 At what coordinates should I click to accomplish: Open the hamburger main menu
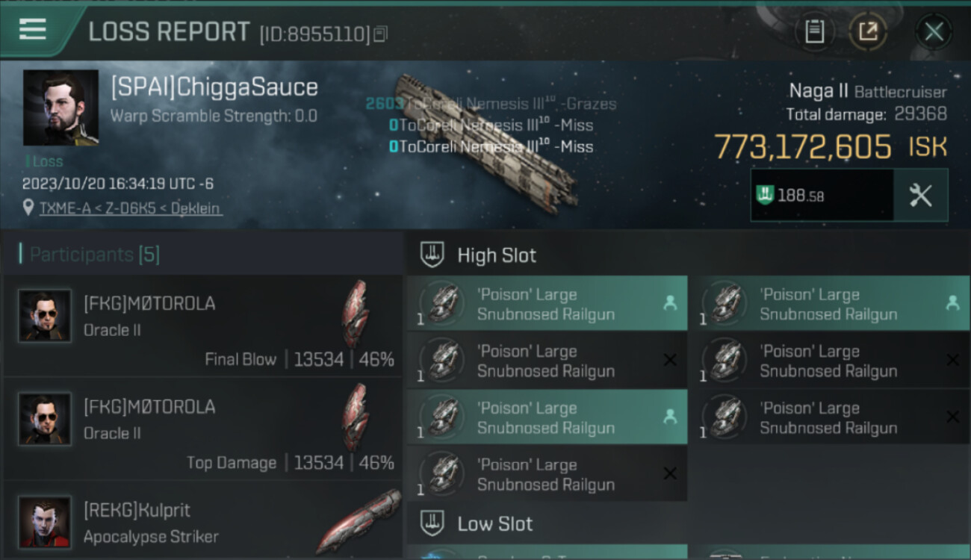pyautogui.click(x=33, y=30)
